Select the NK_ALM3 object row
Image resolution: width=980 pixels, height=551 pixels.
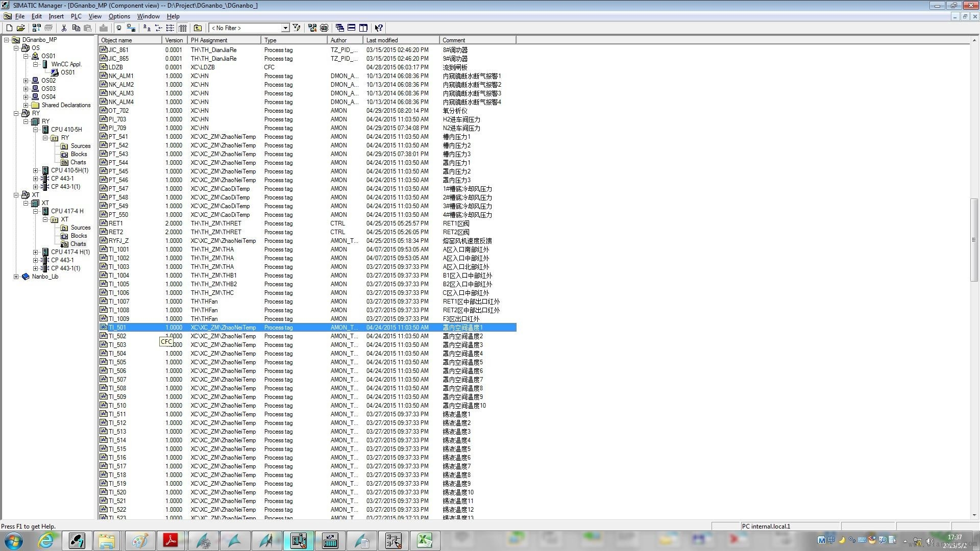(x=307, y=93)
